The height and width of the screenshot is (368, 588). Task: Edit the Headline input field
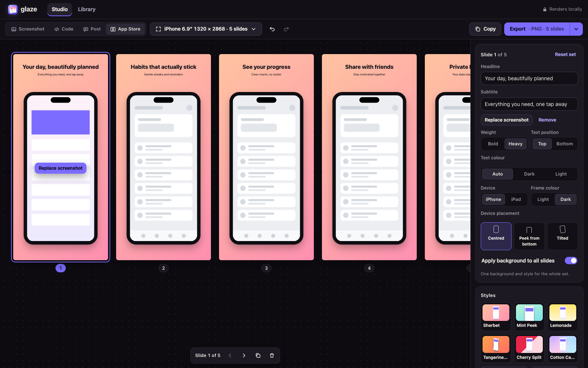click(x=529, y=78)
